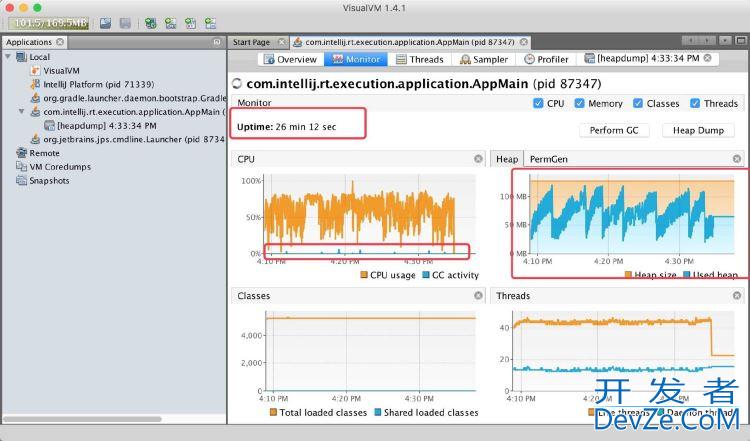Image resolution: width=750 pixels, height=441 pixels.
Task: Open the Sampler tab
Action: pos(484,59)
